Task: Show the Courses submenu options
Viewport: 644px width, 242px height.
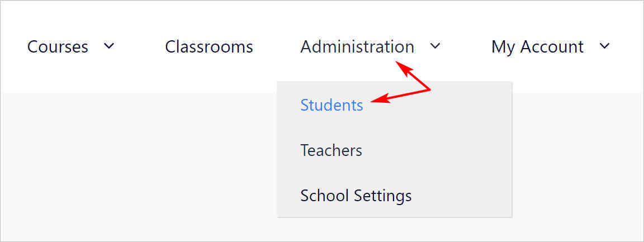Action: pyautogui.click(x=109, y=46)
